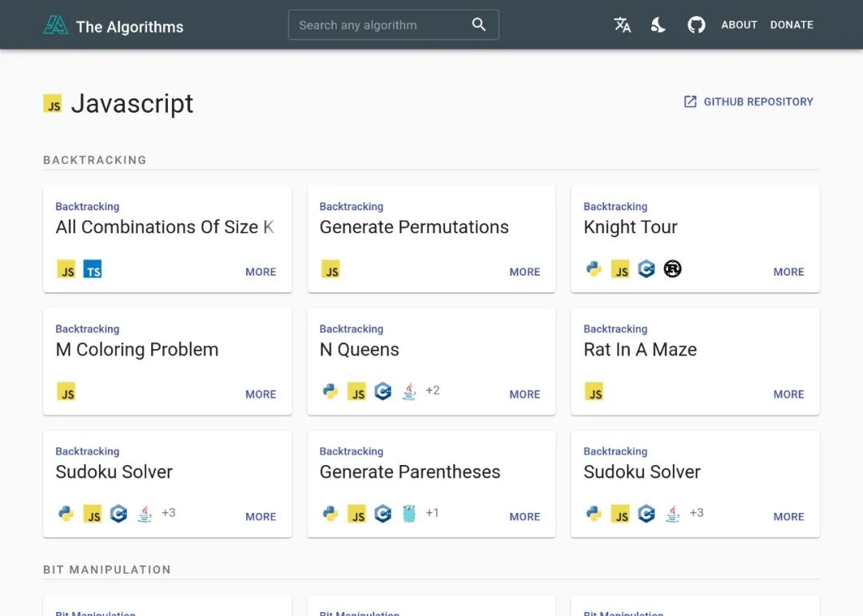Open the ABOUT page
Viewport: 863px width, 616px height.
[739, 25]
